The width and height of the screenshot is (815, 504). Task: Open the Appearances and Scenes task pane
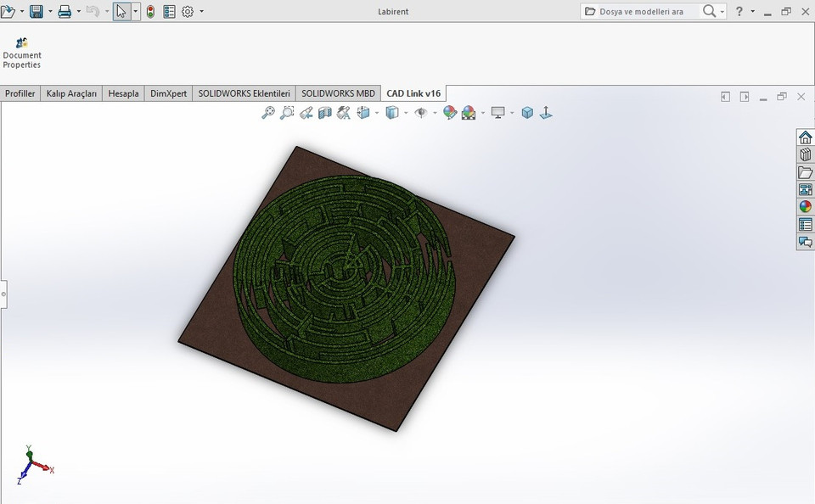pyautogui.click(x=804, y=206)
